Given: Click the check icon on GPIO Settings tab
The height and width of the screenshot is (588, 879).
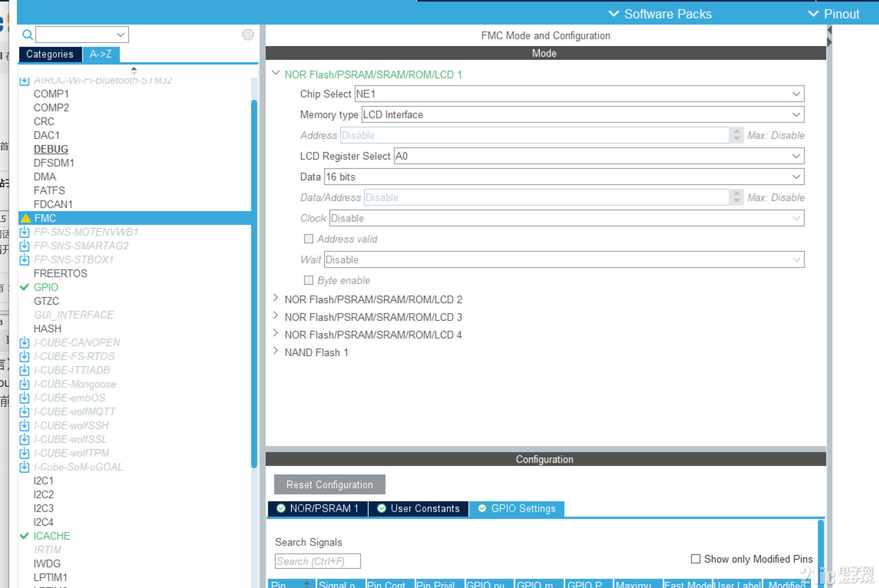Looking at the screenshot, I should coord(482,508).
